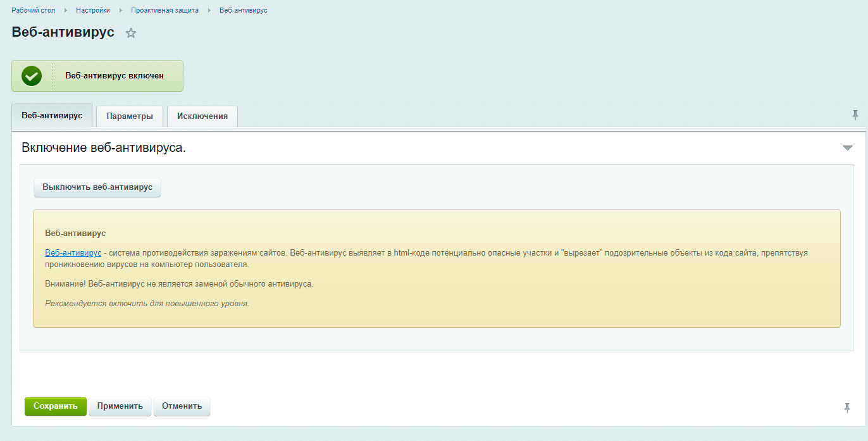Click the green checkmark status icon

point(32,76)
